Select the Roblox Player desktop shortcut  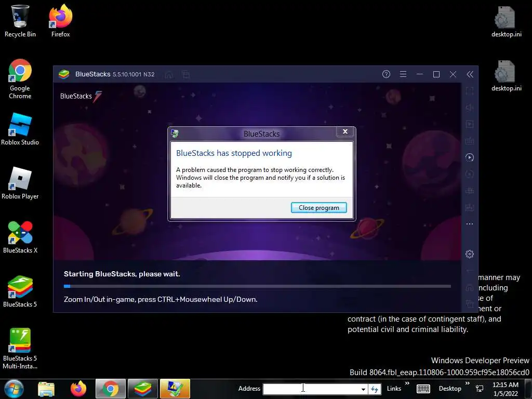tap(20, 183)
